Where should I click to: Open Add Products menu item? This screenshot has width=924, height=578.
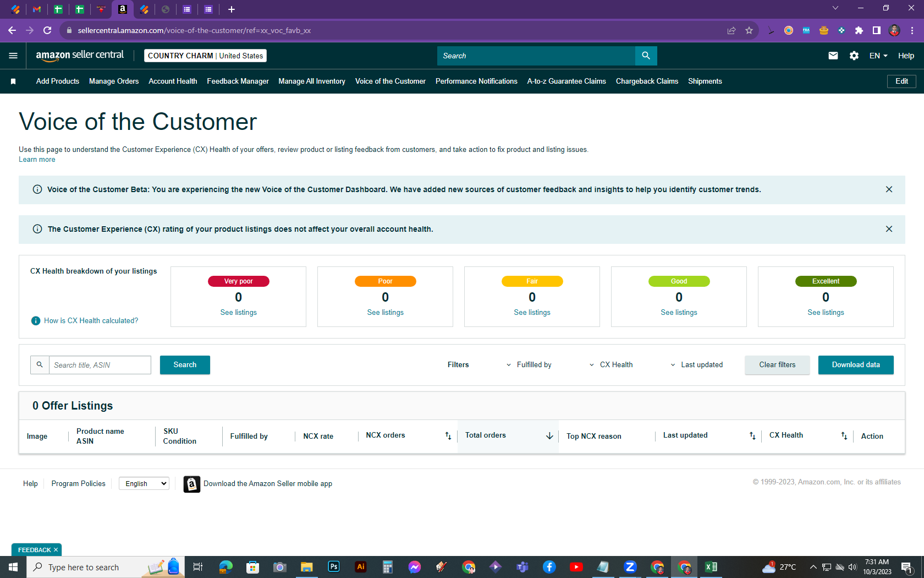point(58,81)
